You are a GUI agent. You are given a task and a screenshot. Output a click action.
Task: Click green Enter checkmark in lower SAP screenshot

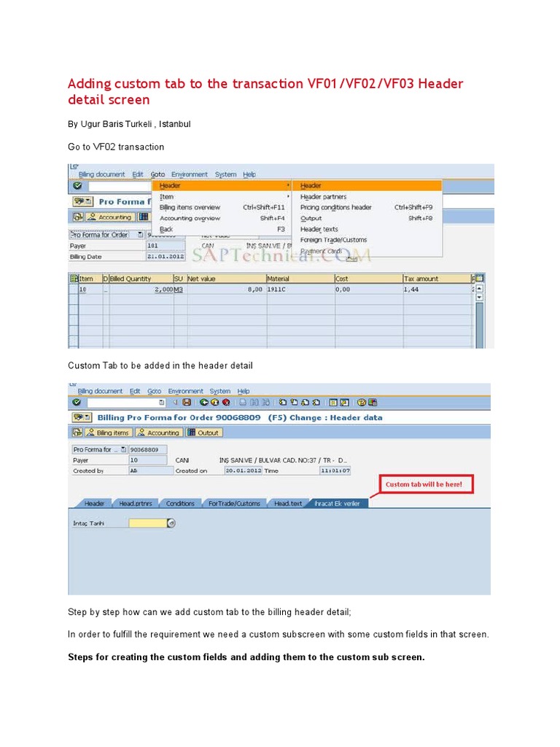77,403
